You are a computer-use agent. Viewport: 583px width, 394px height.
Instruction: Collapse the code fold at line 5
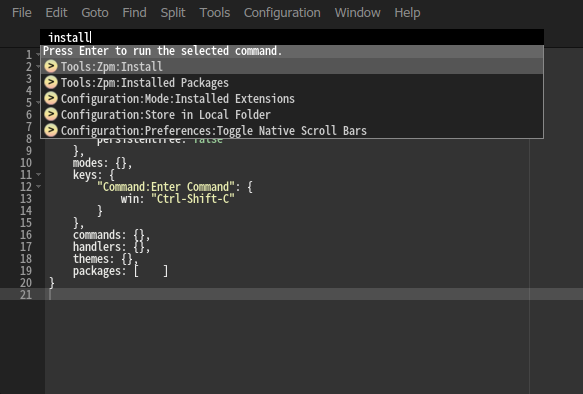[38, 102]
